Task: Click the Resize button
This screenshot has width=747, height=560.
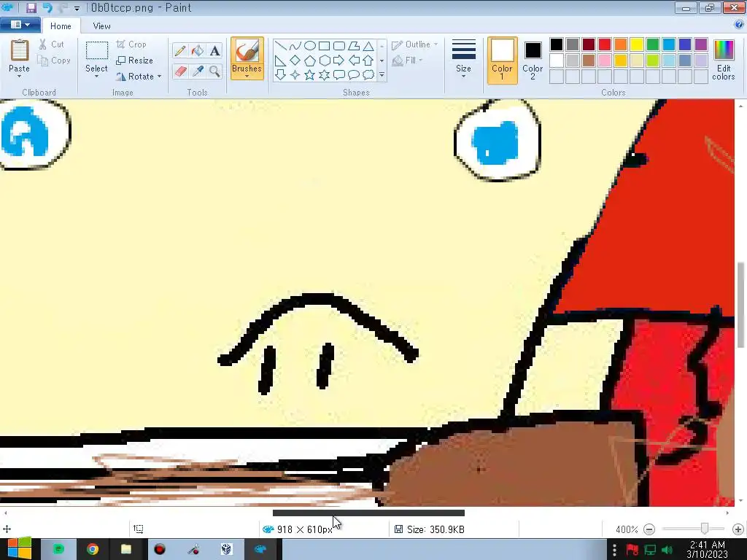Action: pos(135,61)
